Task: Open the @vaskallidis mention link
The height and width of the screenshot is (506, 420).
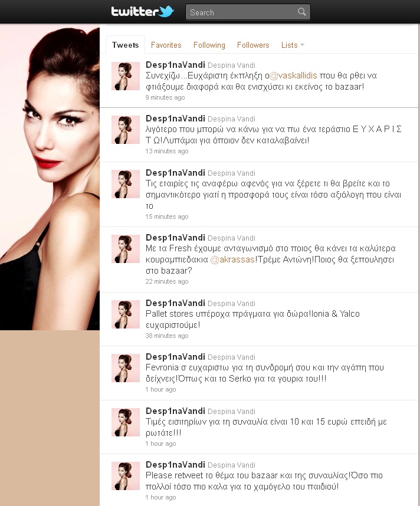Action: click(x=293, y=75)
